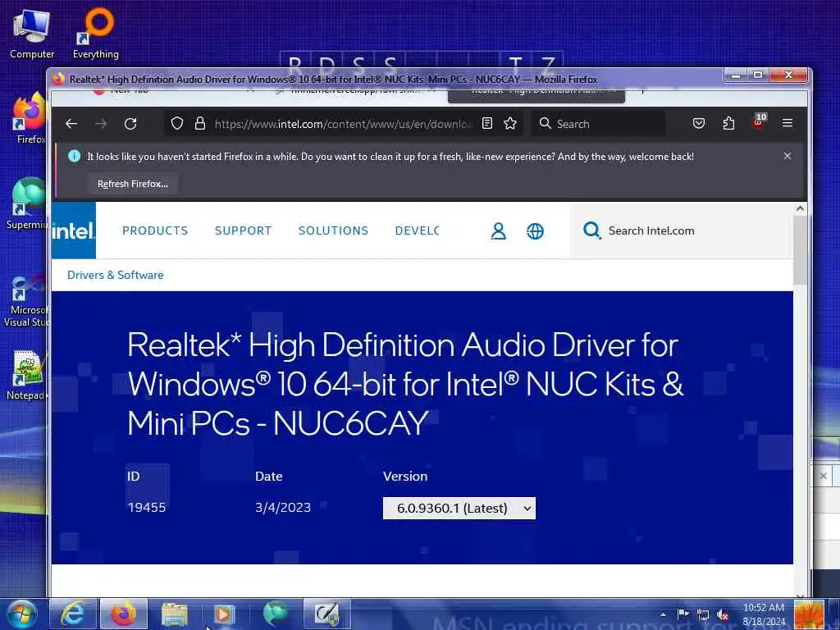Open the taskbar green globe browser icon
The height and width of the screenshot is (630, 840).
click(x=276, y=614)
